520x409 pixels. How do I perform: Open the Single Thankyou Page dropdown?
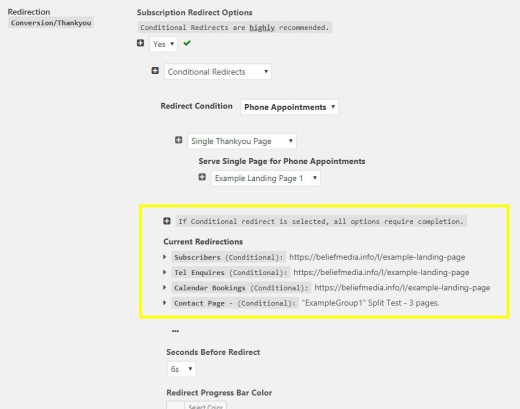point(242,141)
